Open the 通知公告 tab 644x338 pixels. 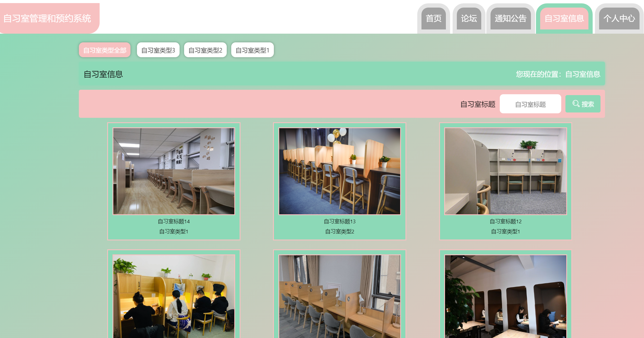click(x=510, y=19)
